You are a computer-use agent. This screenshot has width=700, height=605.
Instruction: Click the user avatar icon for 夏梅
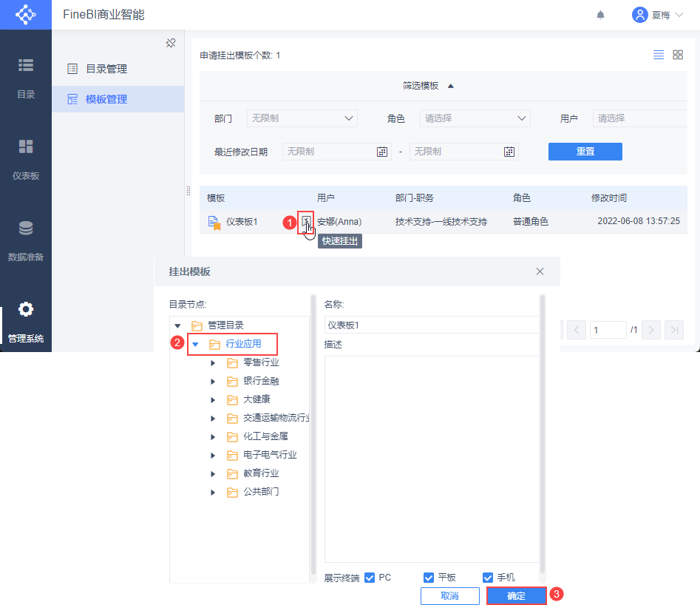[639, 15]
